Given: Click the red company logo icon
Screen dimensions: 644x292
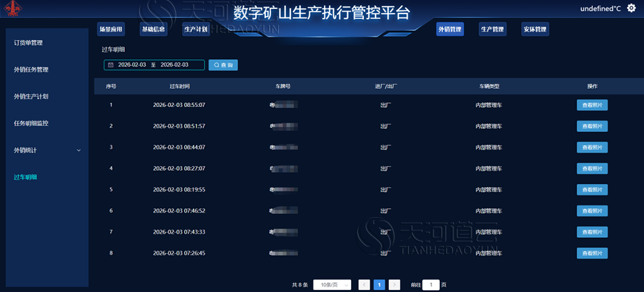Looking at the screenshot, I should 14,10.
